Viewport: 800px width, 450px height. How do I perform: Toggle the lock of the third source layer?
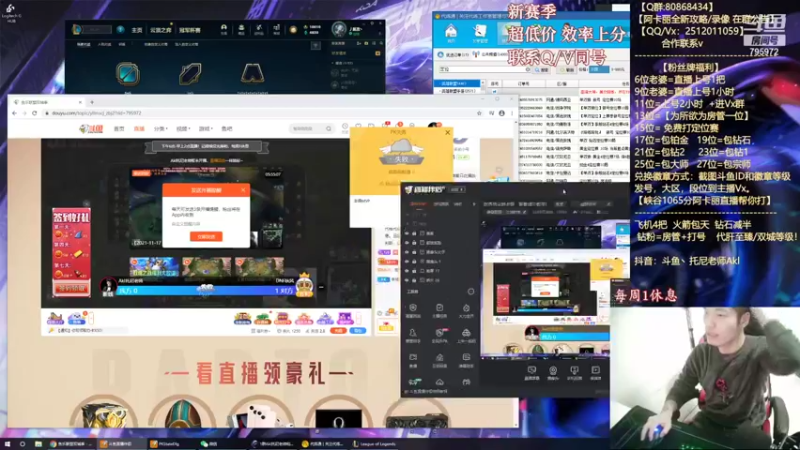tap(414, 252)
